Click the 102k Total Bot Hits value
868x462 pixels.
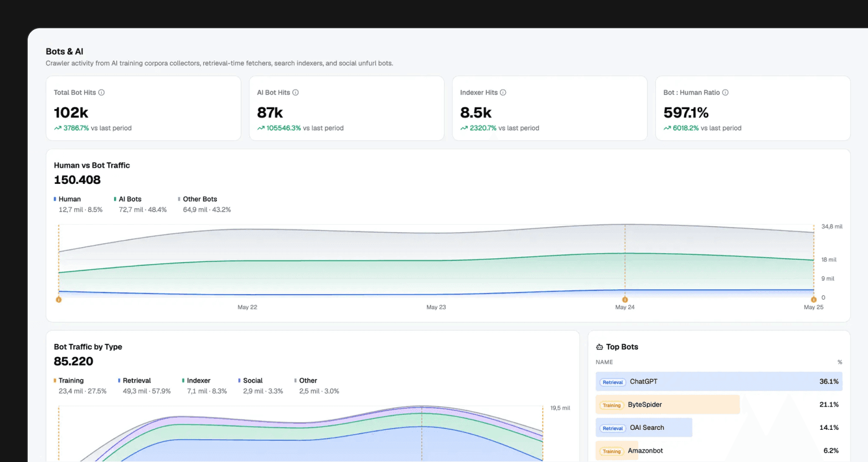tap(71, 112)
